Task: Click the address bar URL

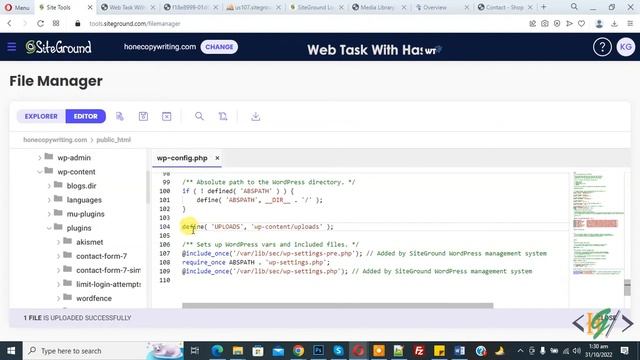Action: pyautogui.click(x=135, y=24)
